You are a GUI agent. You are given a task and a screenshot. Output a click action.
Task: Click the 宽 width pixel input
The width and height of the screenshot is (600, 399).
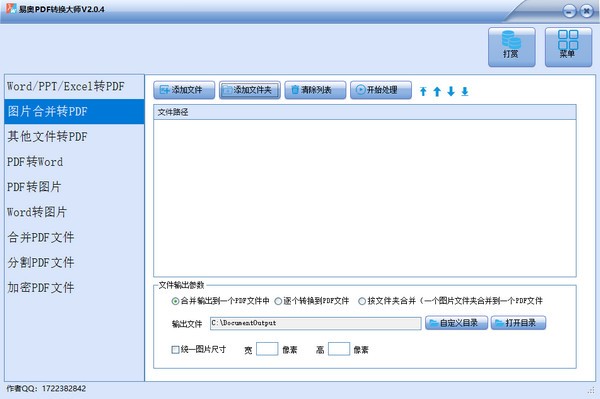pyautogui.click(x=267, y=349)
